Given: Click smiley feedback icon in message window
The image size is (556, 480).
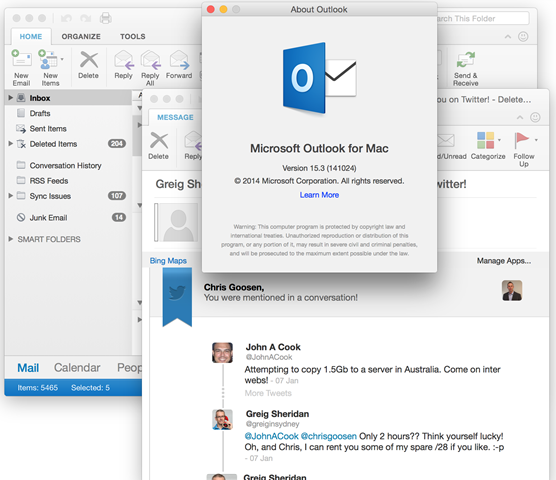Looking at the screenshot, I should (x=535, y=117).
